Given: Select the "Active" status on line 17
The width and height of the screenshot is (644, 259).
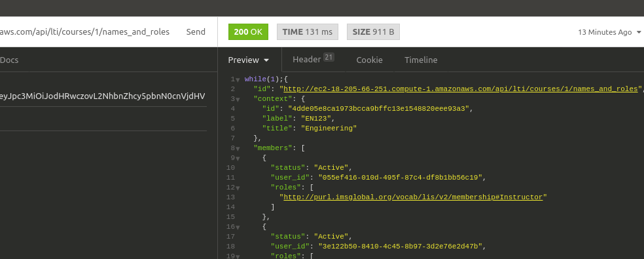Looking at the screenshot, I should click(331, 236).
